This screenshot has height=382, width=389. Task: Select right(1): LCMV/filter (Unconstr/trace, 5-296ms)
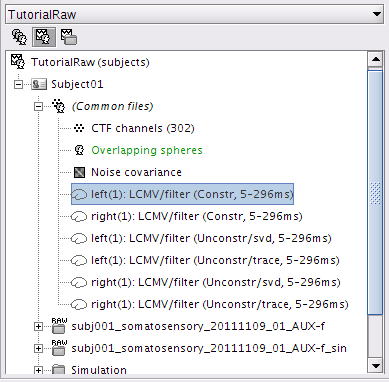(220, 304)
